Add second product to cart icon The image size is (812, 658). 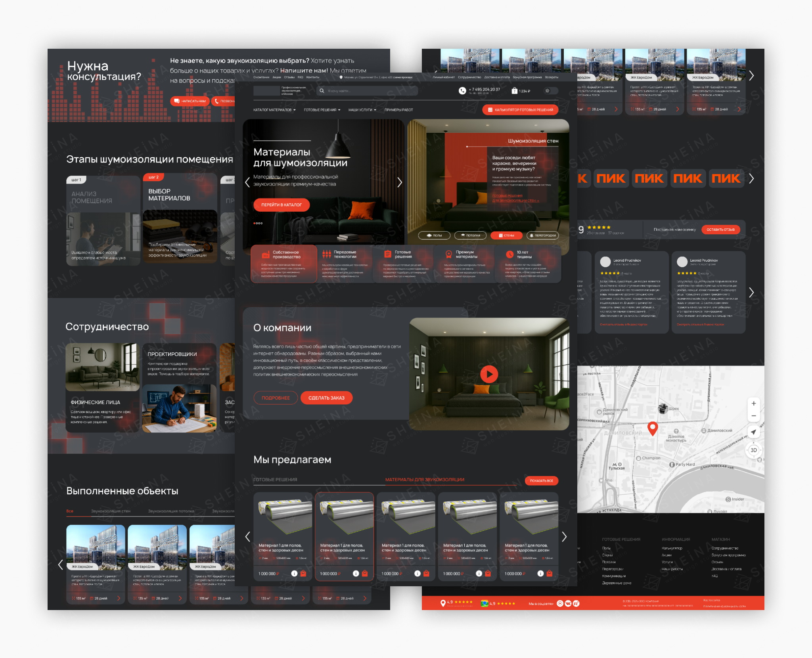[365, 573]
